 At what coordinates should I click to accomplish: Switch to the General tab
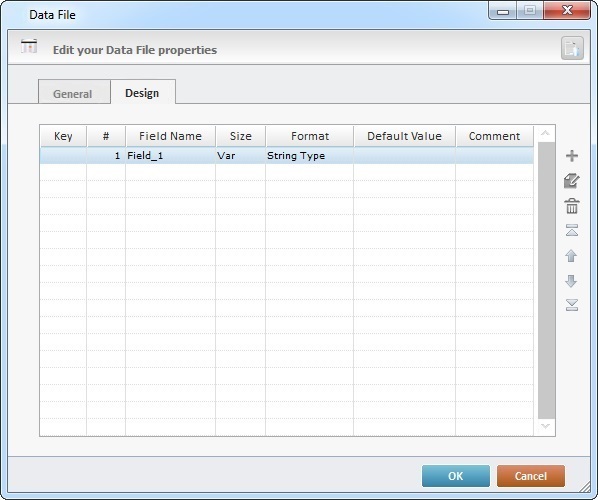(73, 93)
